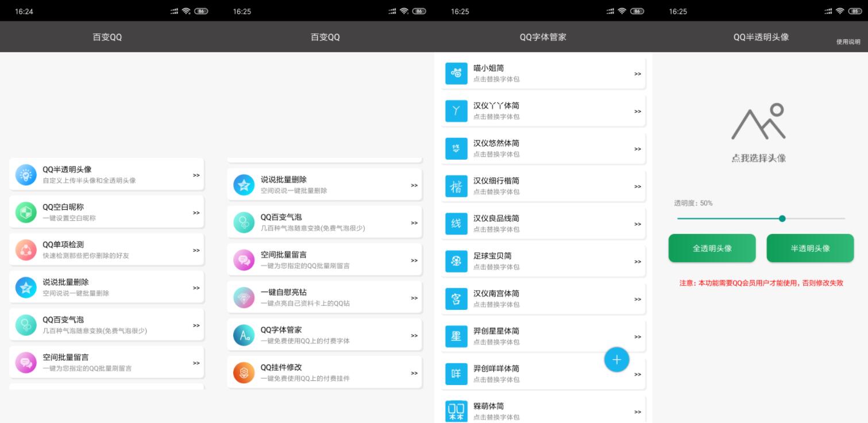Tap the >> arrow on the 足球宝贝简 row

point(638,262)
